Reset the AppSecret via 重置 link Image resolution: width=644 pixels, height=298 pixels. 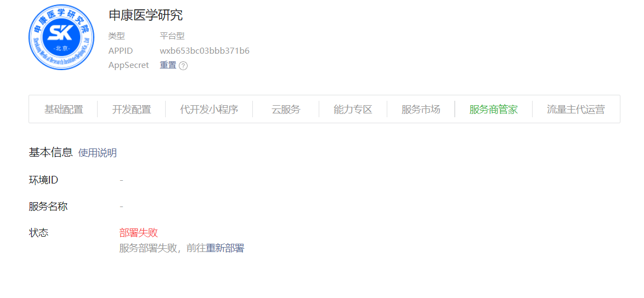coord(168,65)
